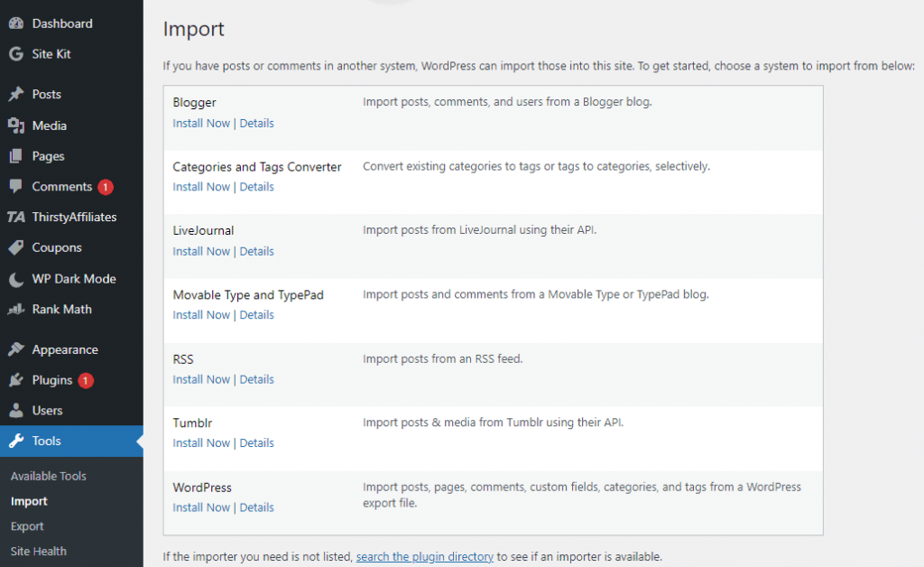The width and height of the screenshot is (924, 567).
Task: Install the LiveJournal importer now
Action: [201, 251]
